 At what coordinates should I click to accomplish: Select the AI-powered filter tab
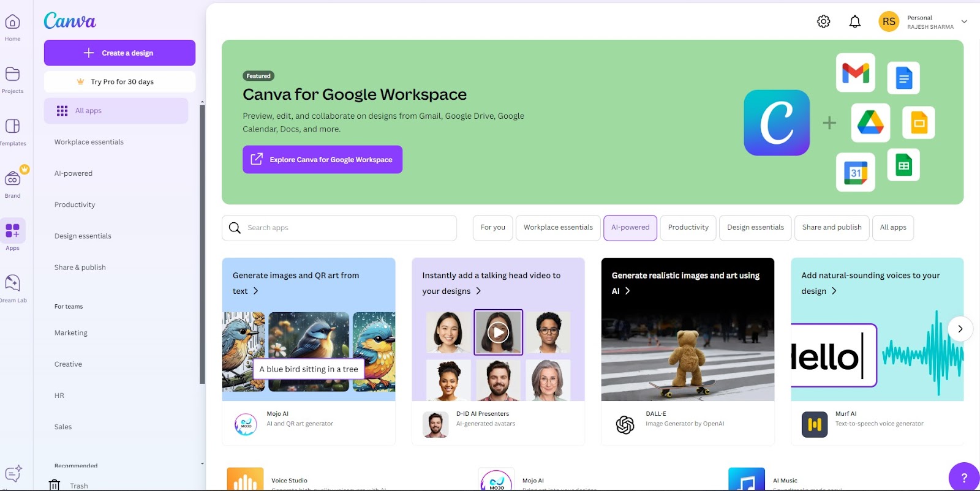[630, 228]
